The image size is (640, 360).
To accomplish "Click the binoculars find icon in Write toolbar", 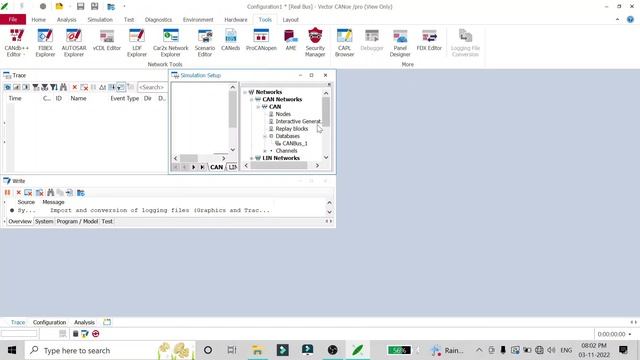I will (51, 193).
